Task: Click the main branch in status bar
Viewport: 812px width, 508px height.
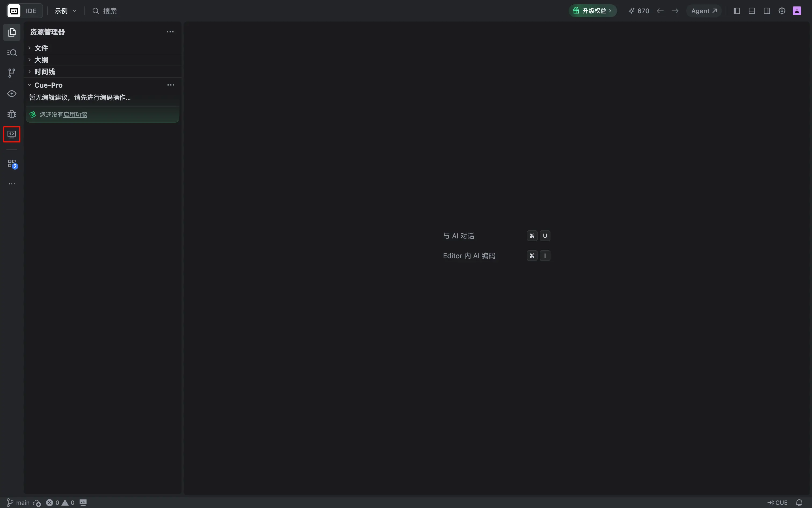Action: [x=19, y=503]
